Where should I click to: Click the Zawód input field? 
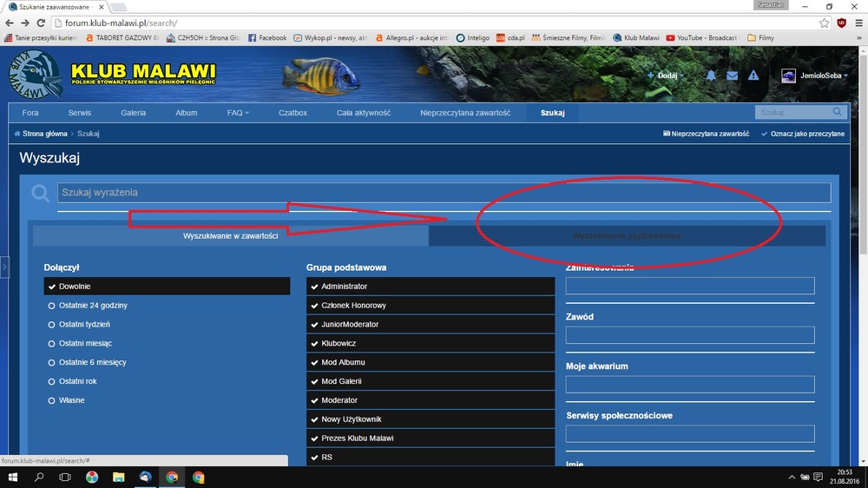tap(690, 335)
